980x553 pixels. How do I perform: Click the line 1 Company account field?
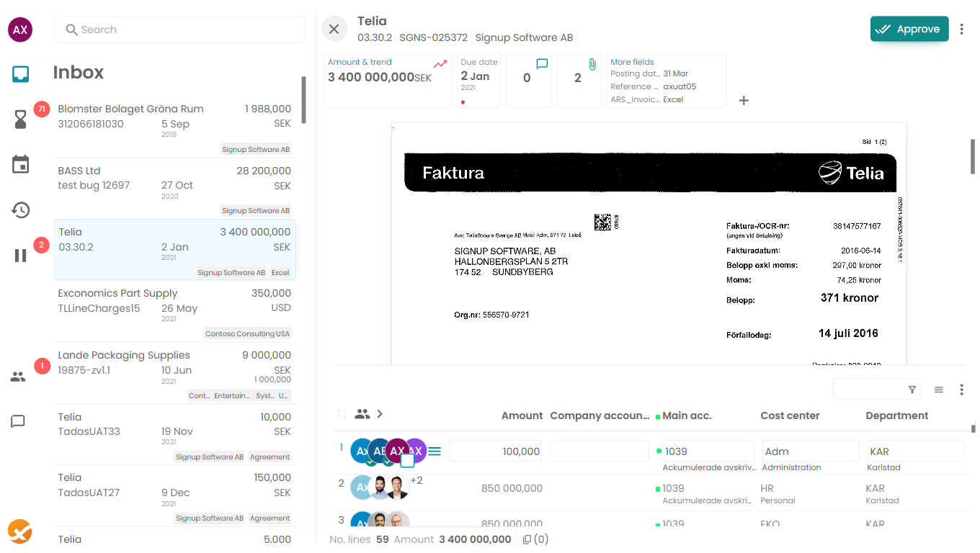point(600,451)
